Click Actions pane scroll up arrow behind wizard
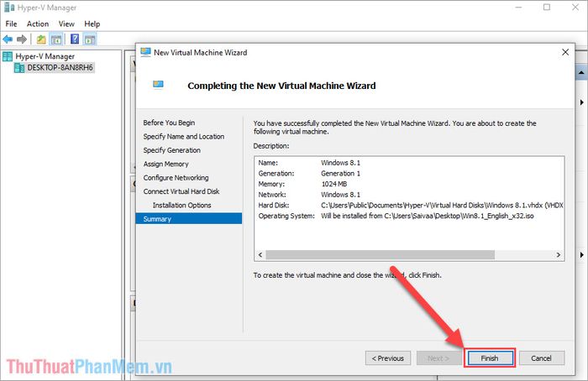Viewport: 588px width, 381px height. [581, 72]
